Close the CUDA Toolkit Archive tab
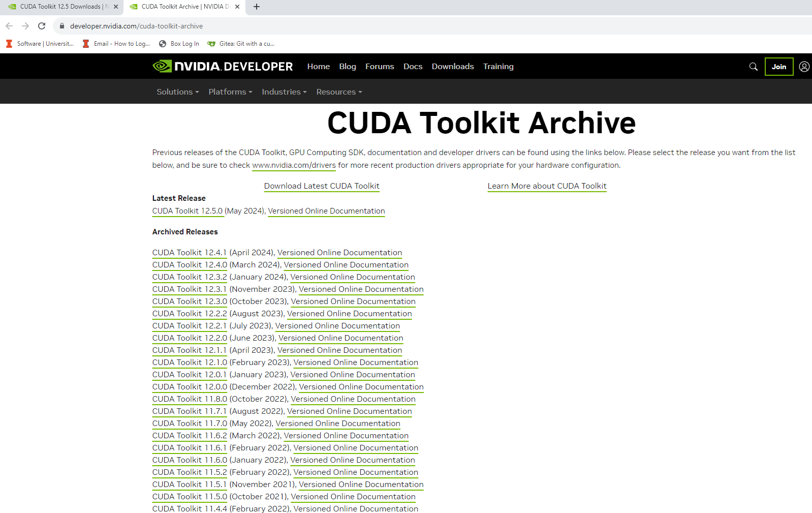The image size is (812, 513). coord(237,7)
